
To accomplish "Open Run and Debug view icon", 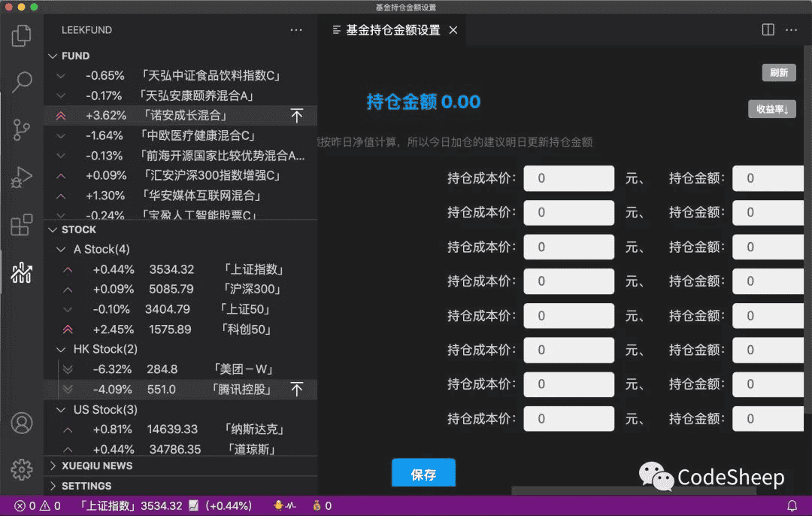I will point(21,178).
